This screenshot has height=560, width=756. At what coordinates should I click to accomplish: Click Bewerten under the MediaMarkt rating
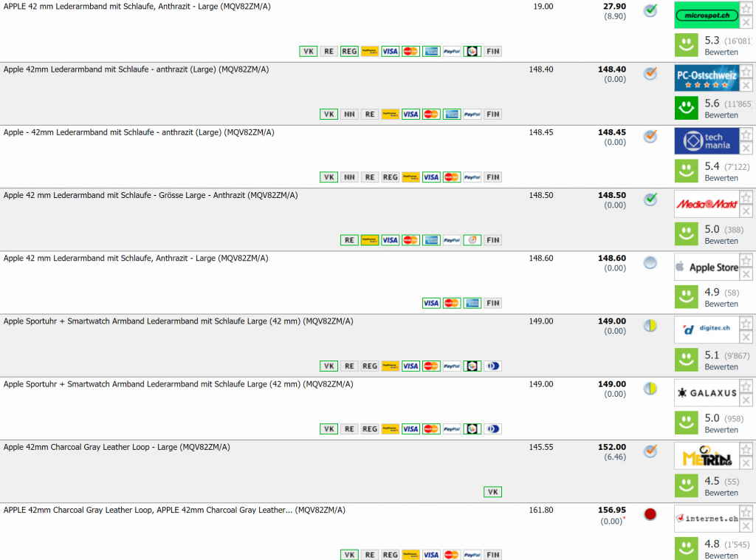pos(721,241)
